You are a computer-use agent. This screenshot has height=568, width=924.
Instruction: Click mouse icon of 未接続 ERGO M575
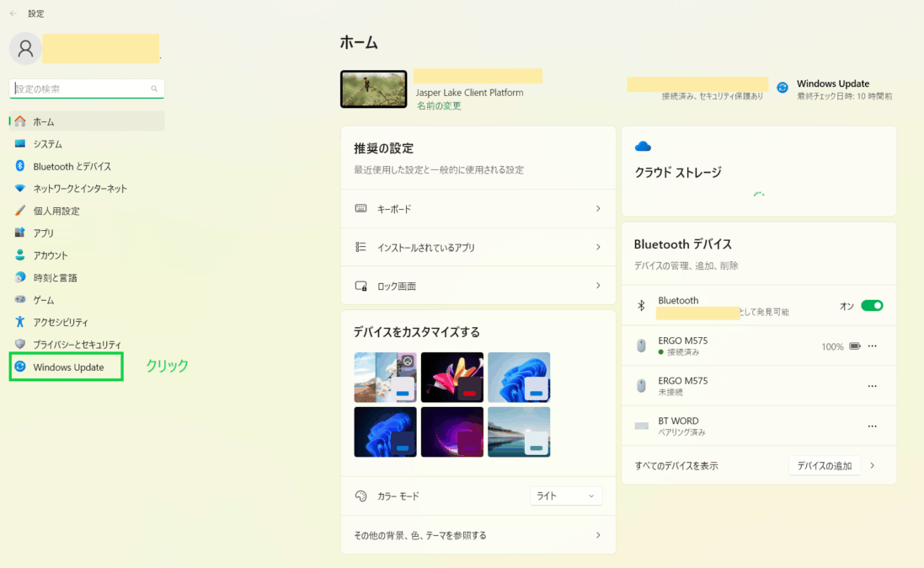pyautogui.click(x=642, y=386)
